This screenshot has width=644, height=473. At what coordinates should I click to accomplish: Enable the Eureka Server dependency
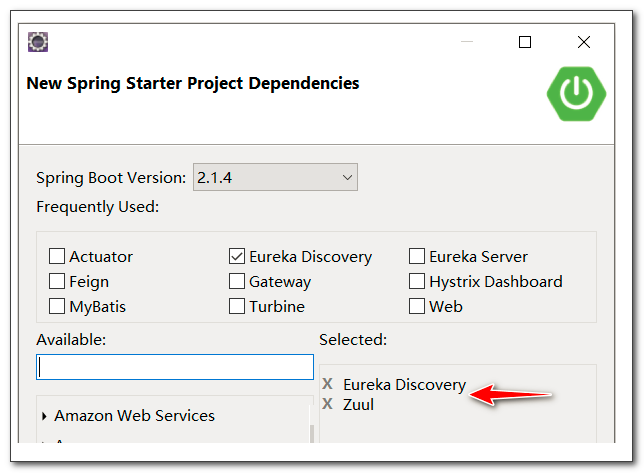(417, 256)
